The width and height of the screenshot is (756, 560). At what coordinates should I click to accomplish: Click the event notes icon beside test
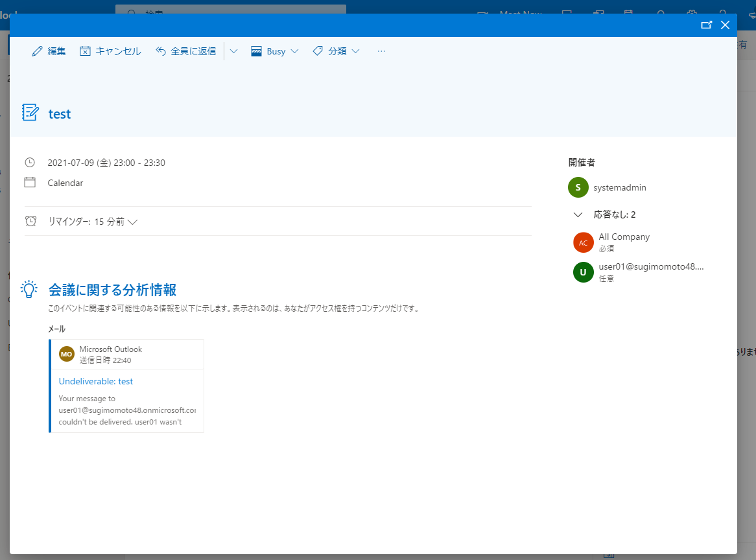tap(30, 112)
